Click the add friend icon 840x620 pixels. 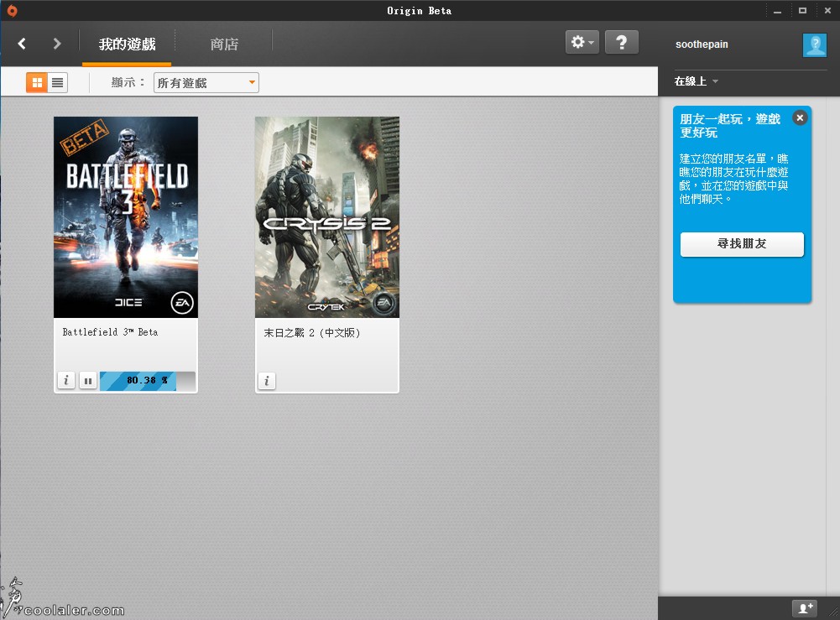[806, 608]
